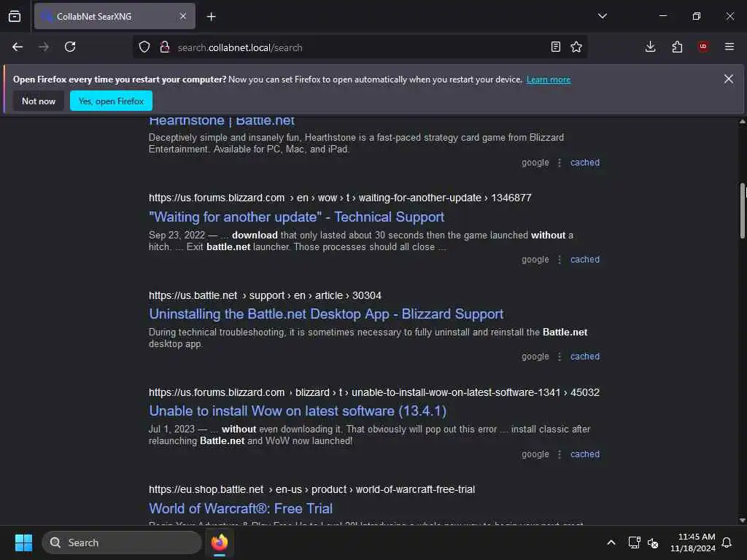The width and height of the screenshot is (747, 560).
Task: View site security padlock info
Action: click(165, 47)
